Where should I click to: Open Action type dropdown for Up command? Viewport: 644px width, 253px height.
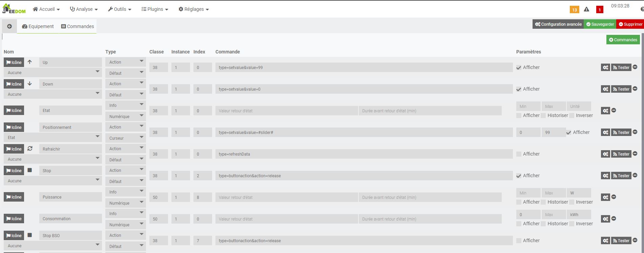[125, 62]
